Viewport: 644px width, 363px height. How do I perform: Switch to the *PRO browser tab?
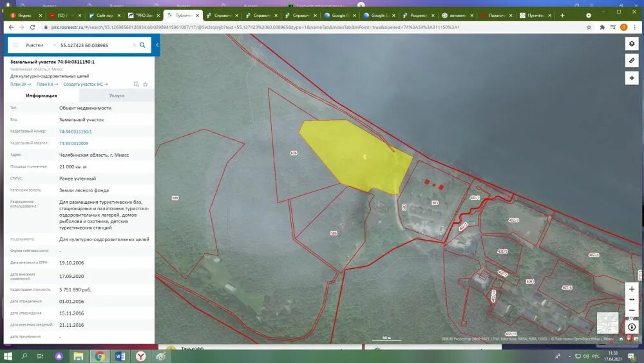point(144,15)
